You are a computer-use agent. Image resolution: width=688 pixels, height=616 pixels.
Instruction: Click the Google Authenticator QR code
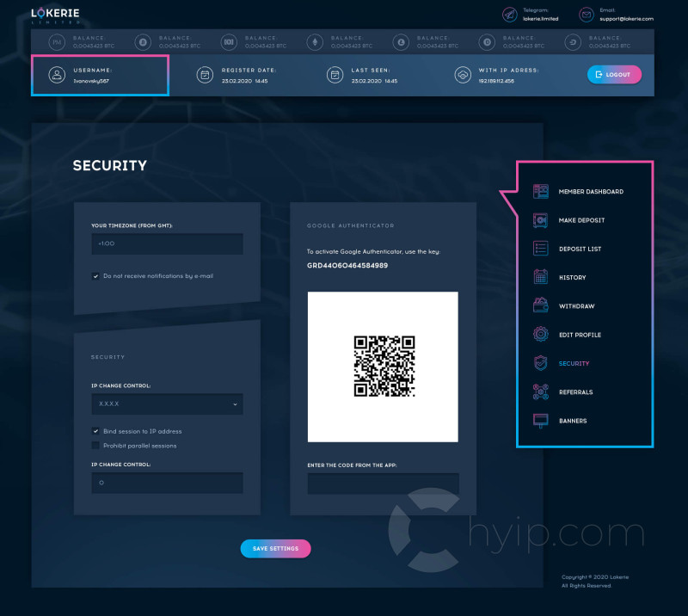[x=384, y=367]
